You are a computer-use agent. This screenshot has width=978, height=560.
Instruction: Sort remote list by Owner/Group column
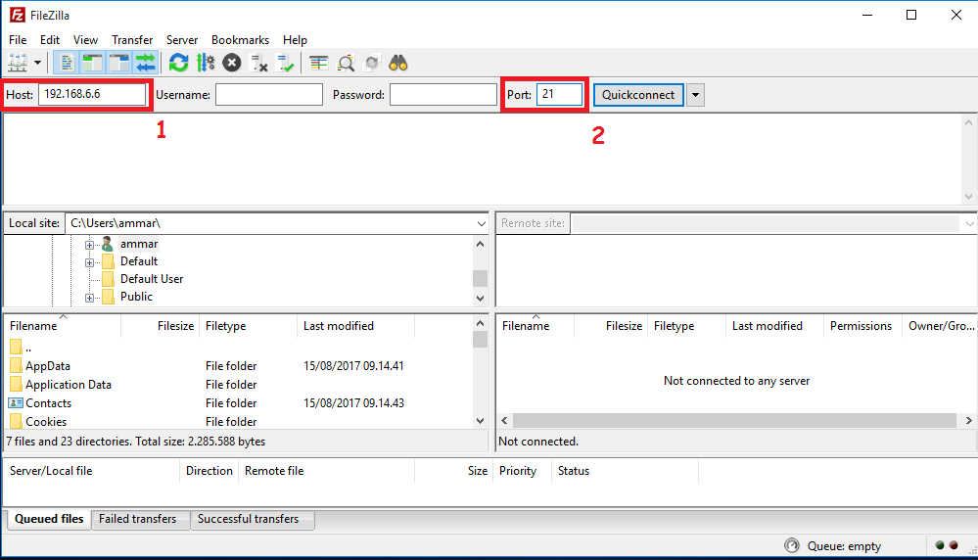(940, 325)
